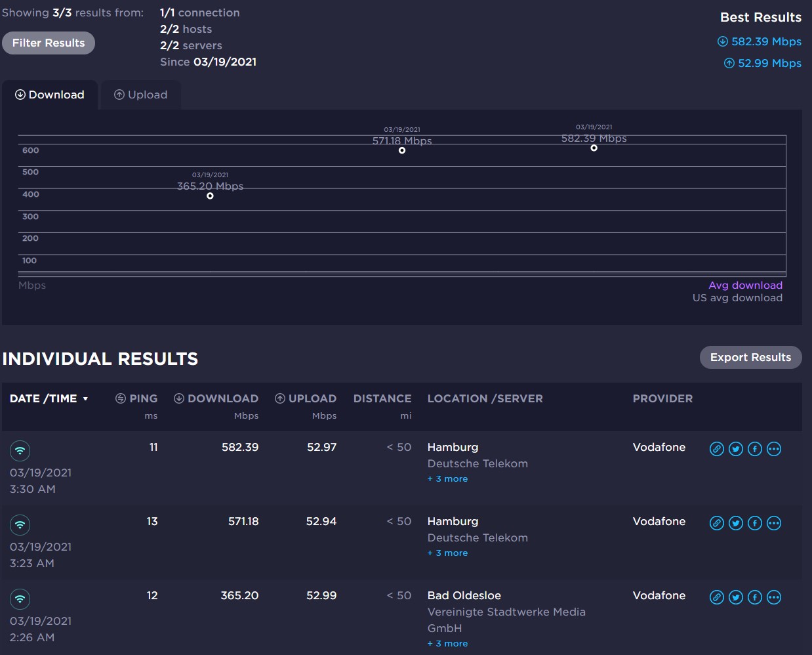
Task: Select the 365.20 Mbps data point on chart
Action: coord(210,196)
